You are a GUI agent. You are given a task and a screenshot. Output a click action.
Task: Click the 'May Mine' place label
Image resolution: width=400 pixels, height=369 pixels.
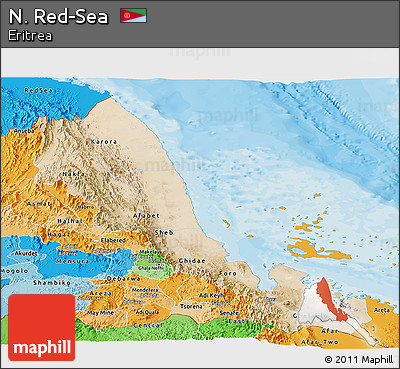click(x=100, y=313)
